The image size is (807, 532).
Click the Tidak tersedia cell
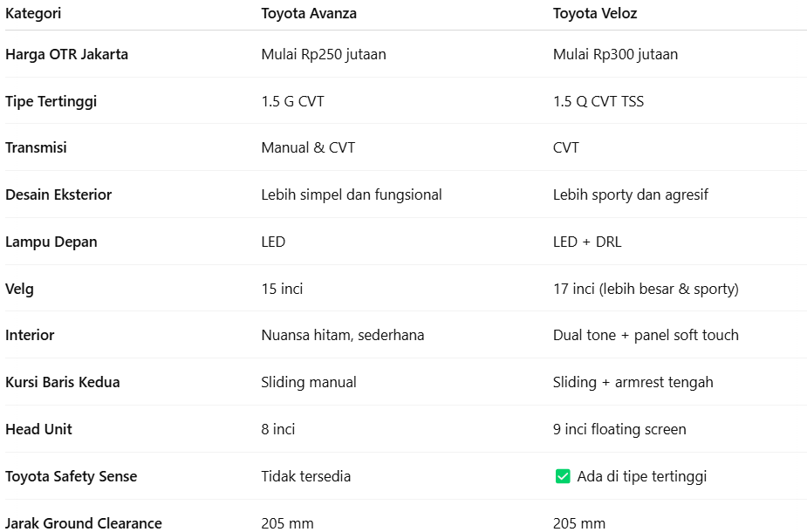pyautogui.click(x=305, y=476)
